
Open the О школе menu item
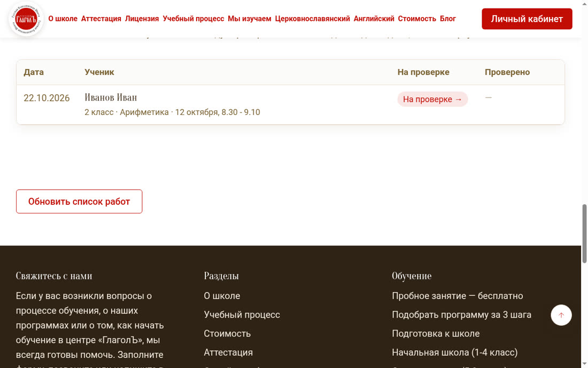coord(63,19)
